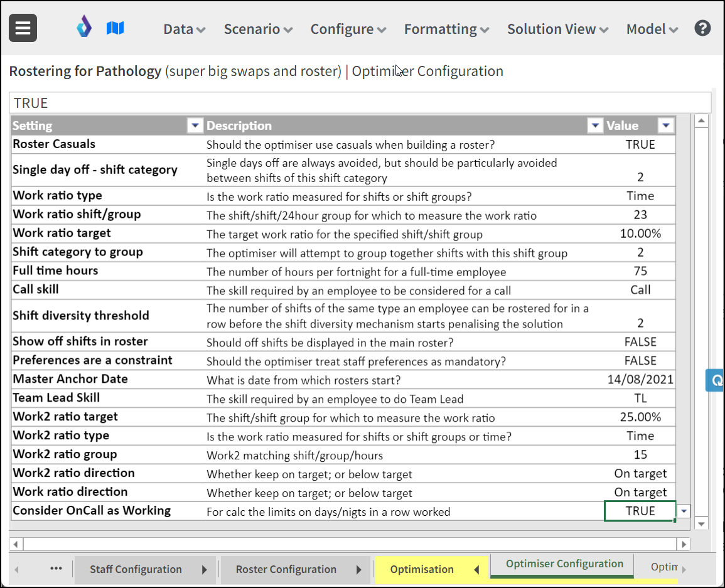725x588 pixels.
Task: Click the vertical scrollbar down arrow
Action: [701, 524]
